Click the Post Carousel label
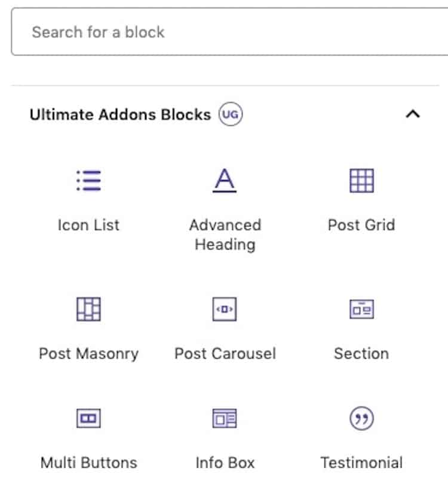 click(225, 354)
